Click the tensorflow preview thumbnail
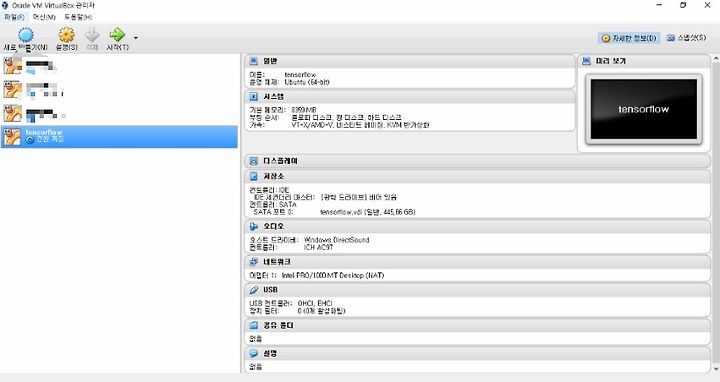This screenshot has height=382, width=720. click(x=643, y=109)
